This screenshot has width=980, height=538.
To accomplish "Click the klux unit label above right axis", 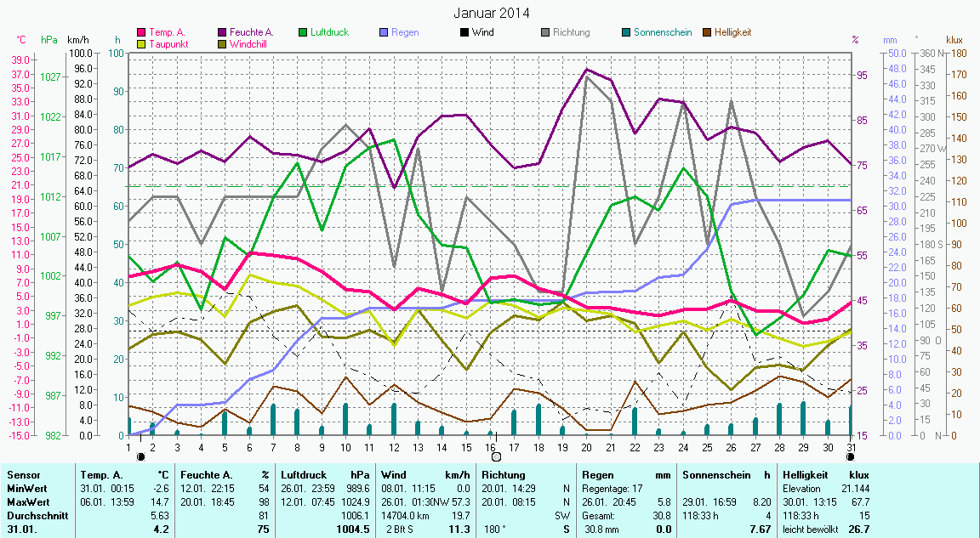I will click(954, 40).
